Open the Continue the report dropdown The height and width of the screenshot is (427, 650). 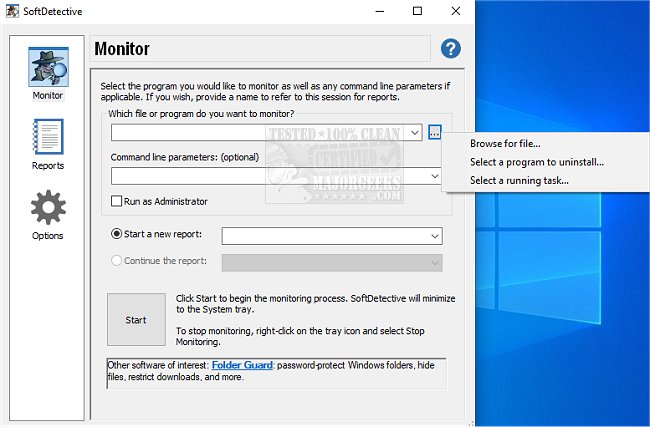[x=434, y=263]
